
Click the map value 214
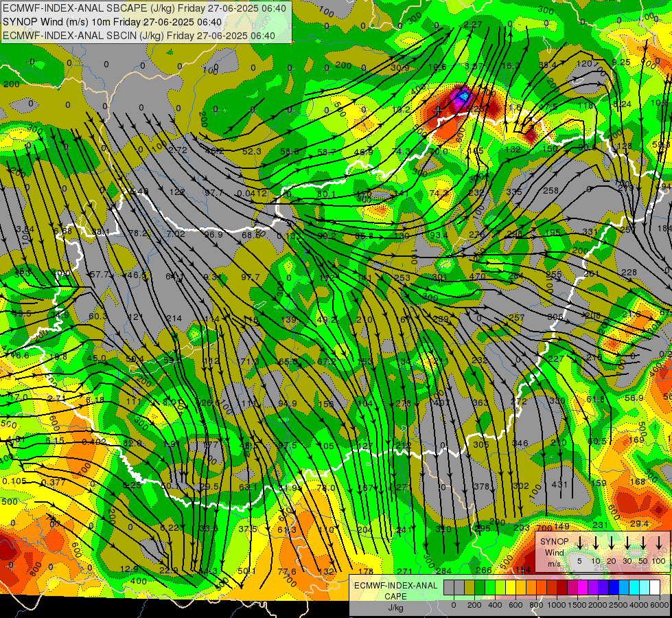(174, 318)
